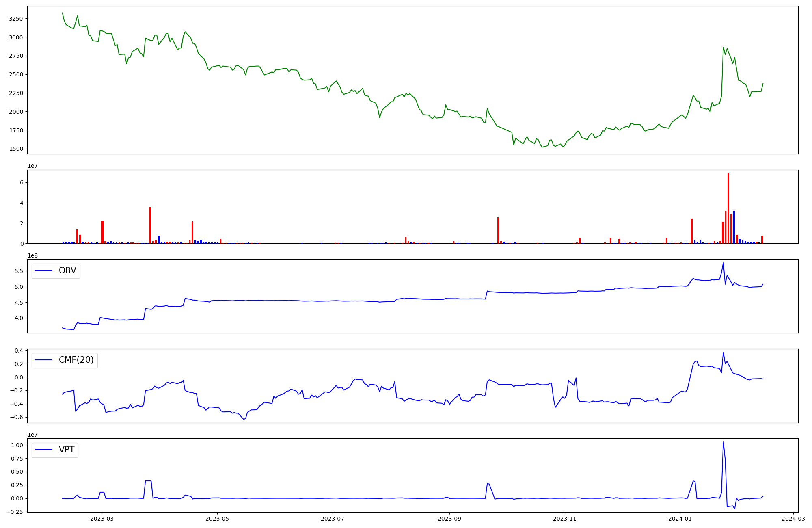Click the tallest red volume bar
The width and height of the screenshot is (812, 528).
728,208
